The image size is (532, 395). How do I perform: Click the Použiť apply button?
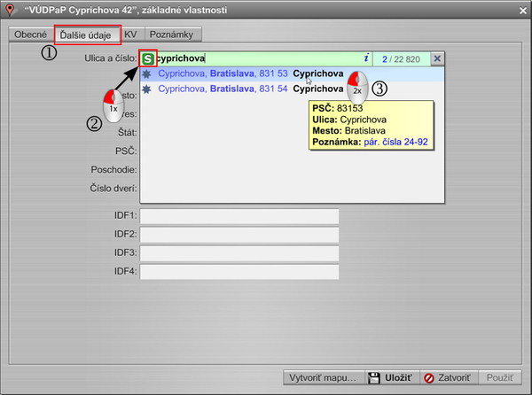click(x=501, y=377)
